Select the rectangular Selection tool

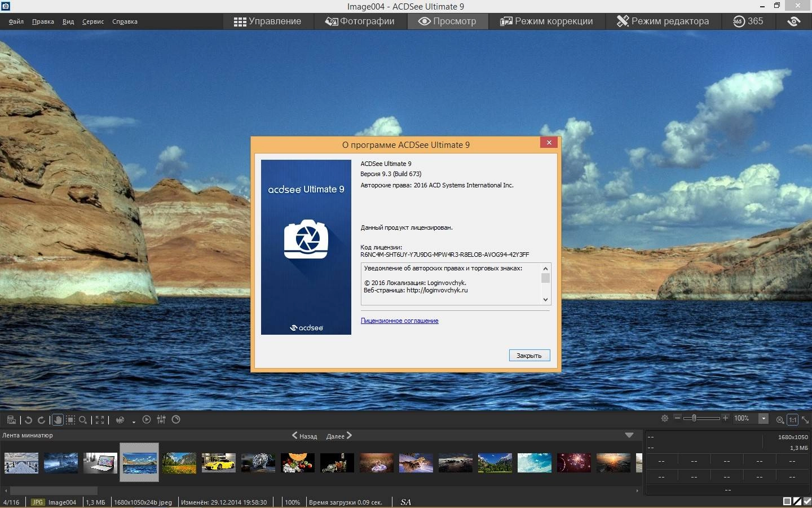pyautogui.click(x=70, y=419)
